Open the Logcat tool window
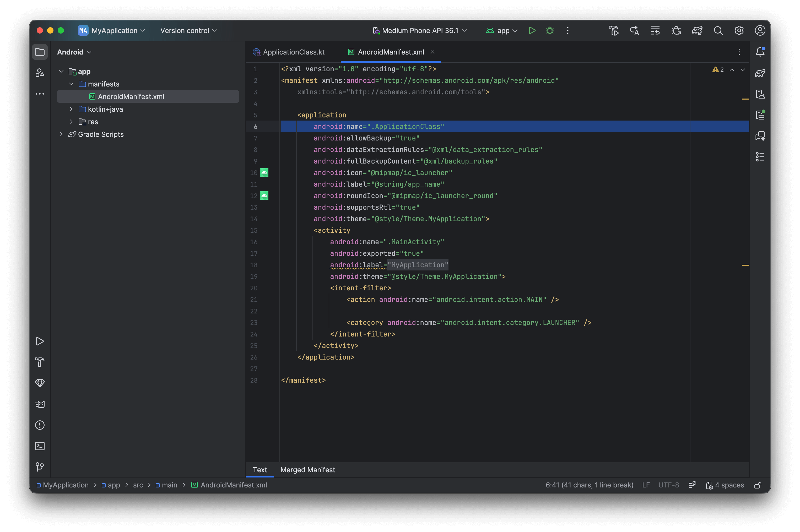 pyautogui.click(x=40, y=404)
